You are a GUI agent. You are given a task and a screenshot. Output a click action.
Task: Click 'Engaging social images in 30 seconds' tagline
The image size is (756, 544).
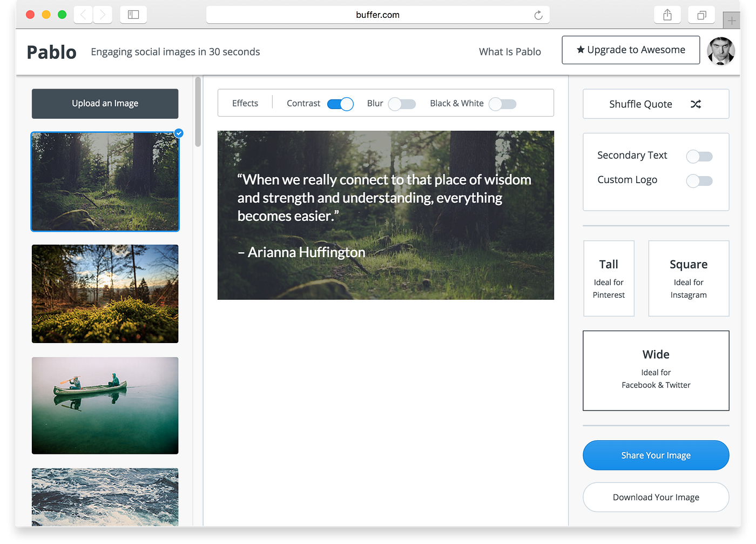coord(175,52)
